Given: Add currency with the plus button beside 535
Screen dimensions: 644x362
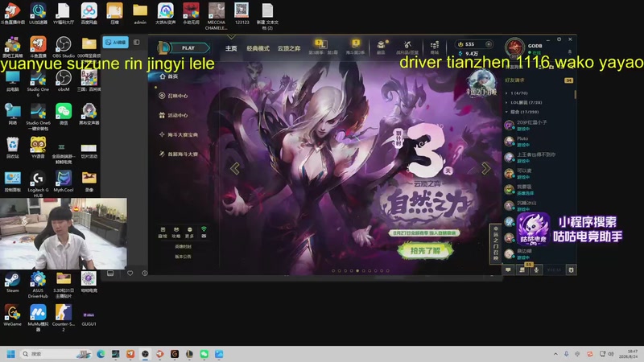Looking at the screenshot, I should click(x=489, y=44).
